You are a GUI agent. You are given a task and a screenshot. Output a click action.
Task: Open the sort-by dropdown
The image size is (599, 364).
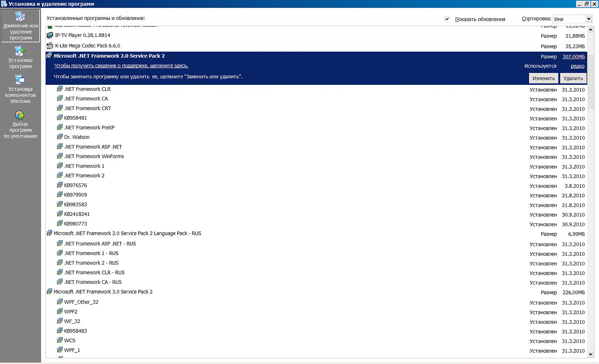[588, 19]
